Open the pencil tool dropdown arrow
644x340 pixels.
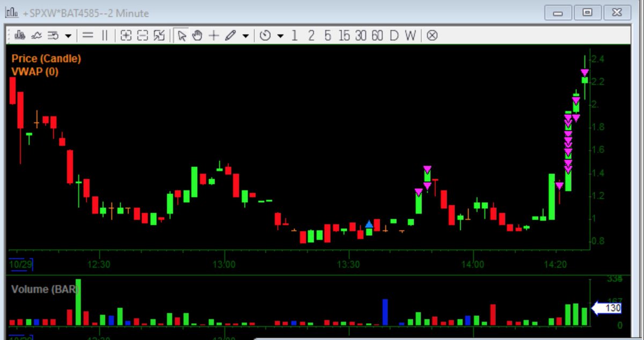245,36
